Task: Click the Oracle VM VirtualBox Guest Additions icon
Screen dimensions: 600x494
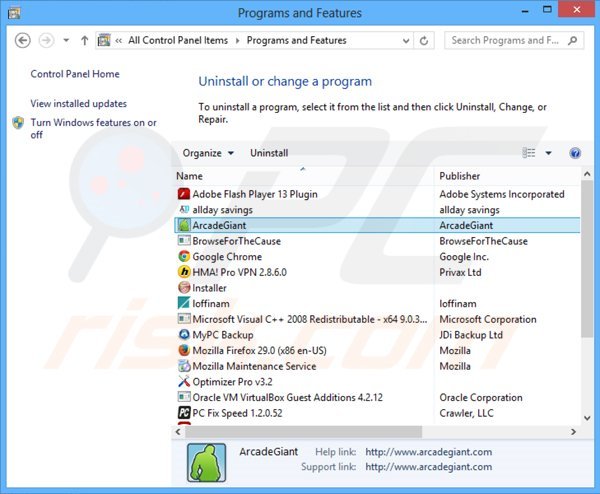Action: click(184, 397)
